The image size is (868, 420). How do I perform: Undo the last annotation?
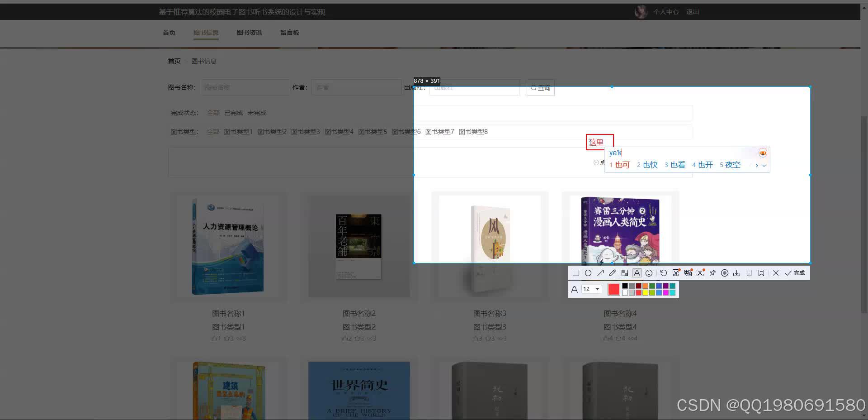[x=664, y=273]
